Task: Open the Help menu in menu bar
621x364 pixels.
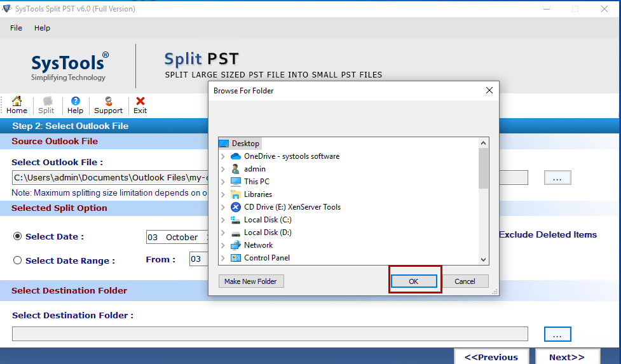Action: tap(42, 28)
